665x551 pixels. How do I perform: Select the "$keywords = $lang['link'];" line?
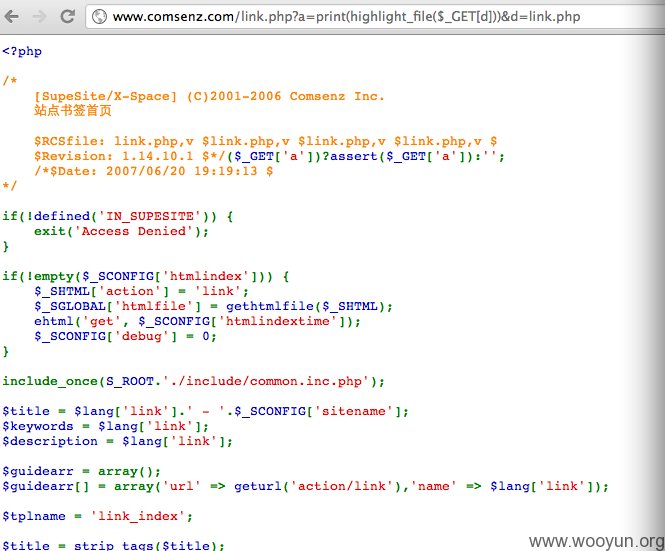point(106,426)
